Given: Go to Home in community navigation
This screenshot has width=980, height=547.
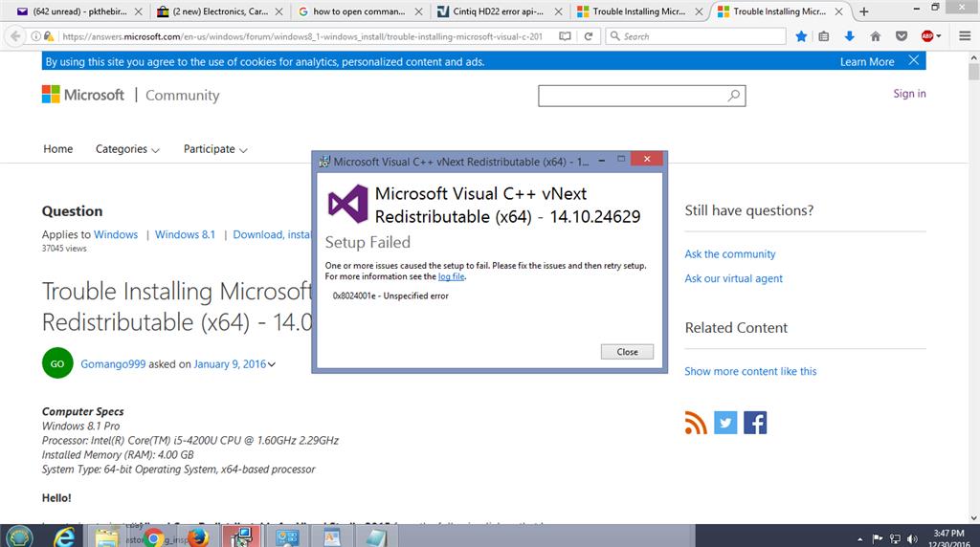Looking at the screenshot, I should [x=58, y=148].
